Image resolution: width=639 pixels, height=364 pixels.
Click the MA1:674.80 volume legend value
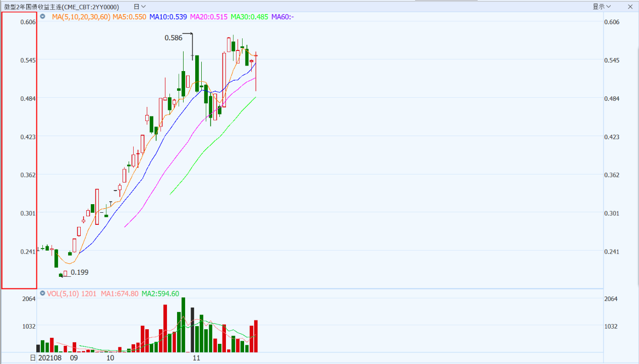click(120, 293)
